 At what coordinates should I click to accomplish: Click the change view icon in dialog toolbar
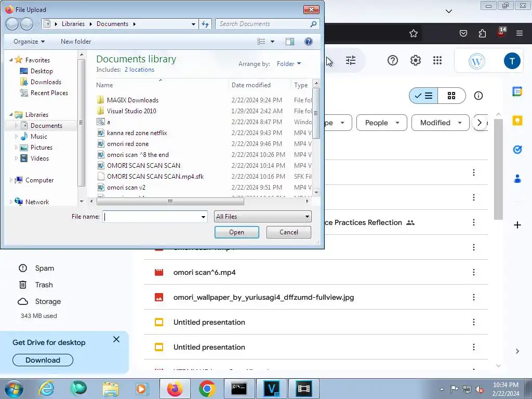(261, 42)
